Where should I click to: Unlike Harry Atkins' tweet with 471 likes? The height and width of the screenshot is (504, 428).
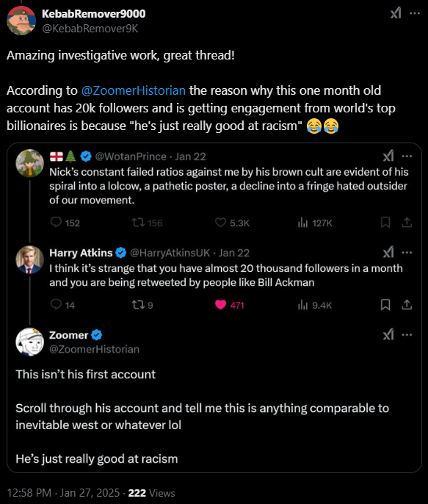(x=230, y=305)
